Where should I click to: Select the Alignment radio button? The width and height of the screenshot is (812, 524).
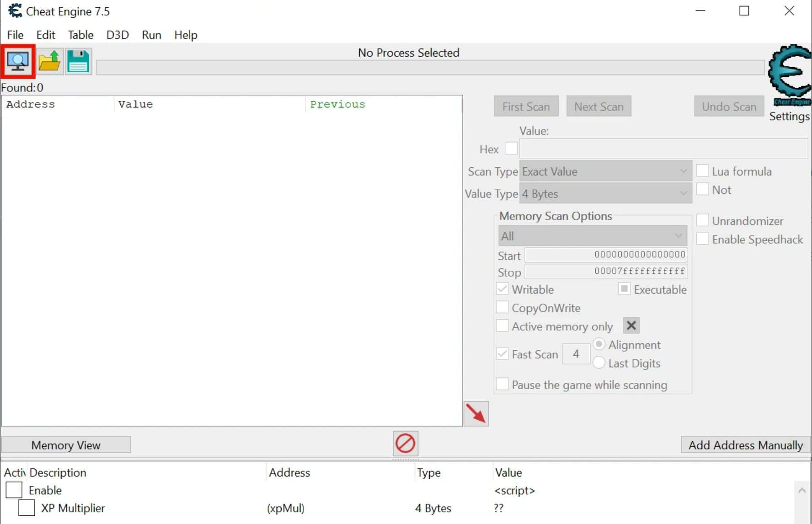pyautogui.click(x=599, y=344)
